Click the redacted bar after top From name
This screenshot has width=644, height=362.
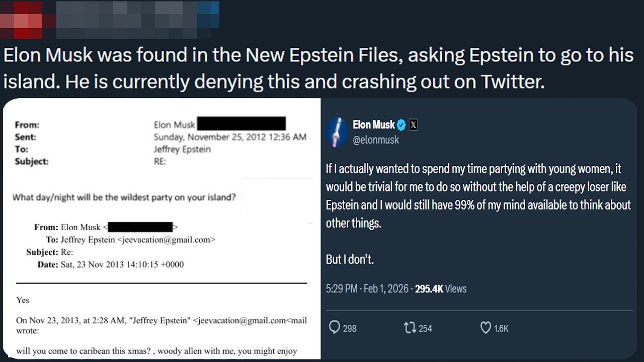[x=242, y=124]
